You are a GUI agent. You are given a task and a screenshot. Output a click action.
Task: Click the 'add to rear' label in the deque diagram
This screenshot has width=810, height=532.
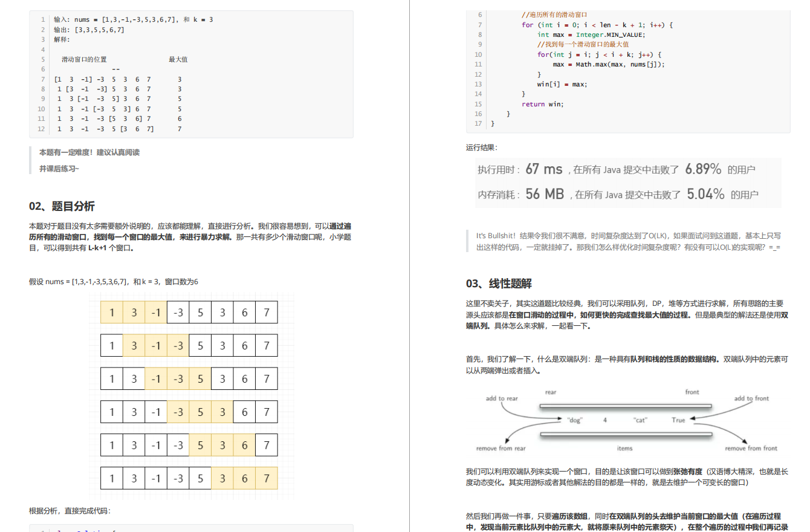[502, 398]
